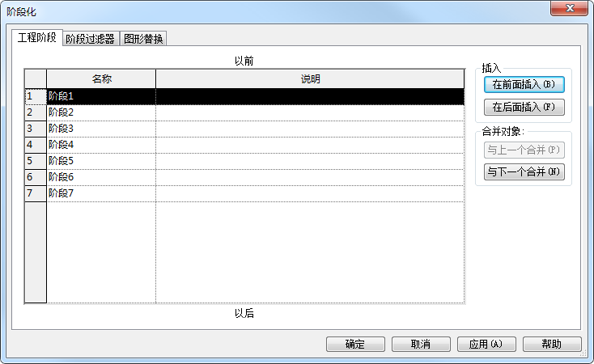
Task: Click the 应用(A) button
Action: pos(486,344)
